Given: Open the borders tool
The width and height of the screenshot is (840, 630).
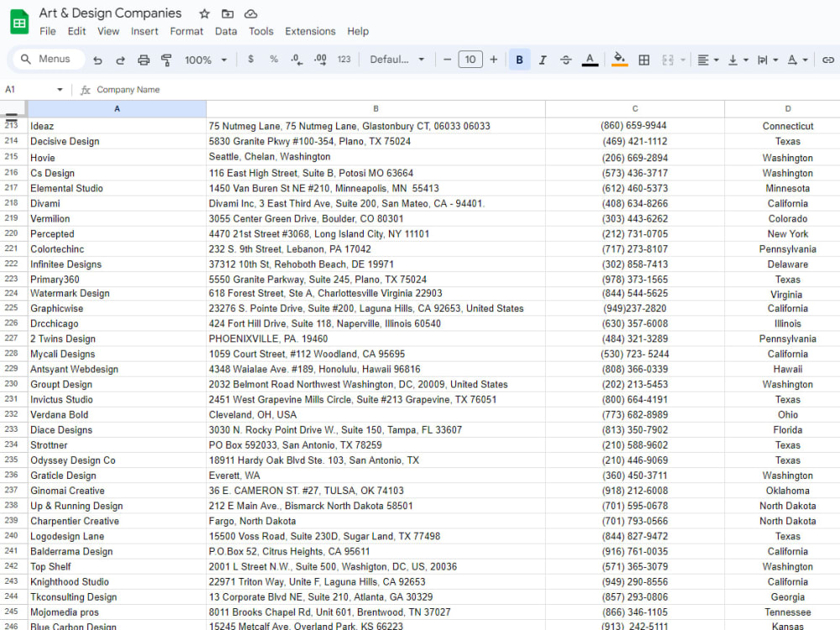Looking at the screenshot, I should pyautogui.click(x=644, y=60).
